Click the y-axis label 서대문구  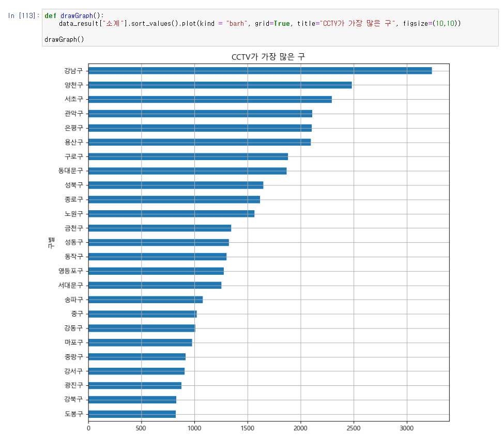[70, 285]
